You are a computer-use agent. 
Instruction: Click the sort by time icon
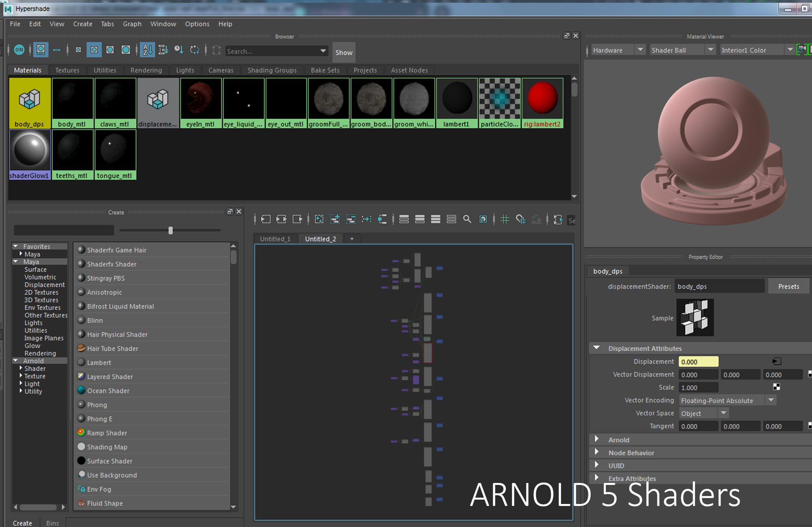coord(179,50)
